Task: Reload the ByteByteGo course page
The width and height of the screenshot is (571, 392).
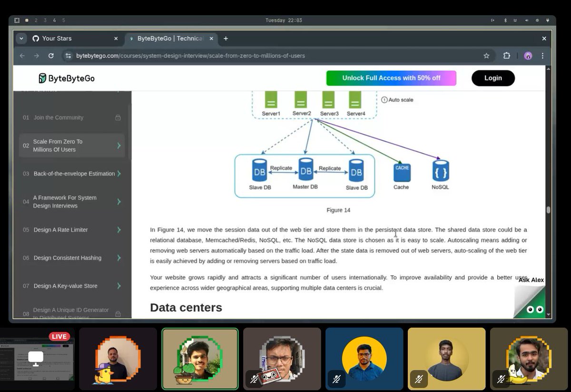Action: pyautogui.click(x=51, y=56)
